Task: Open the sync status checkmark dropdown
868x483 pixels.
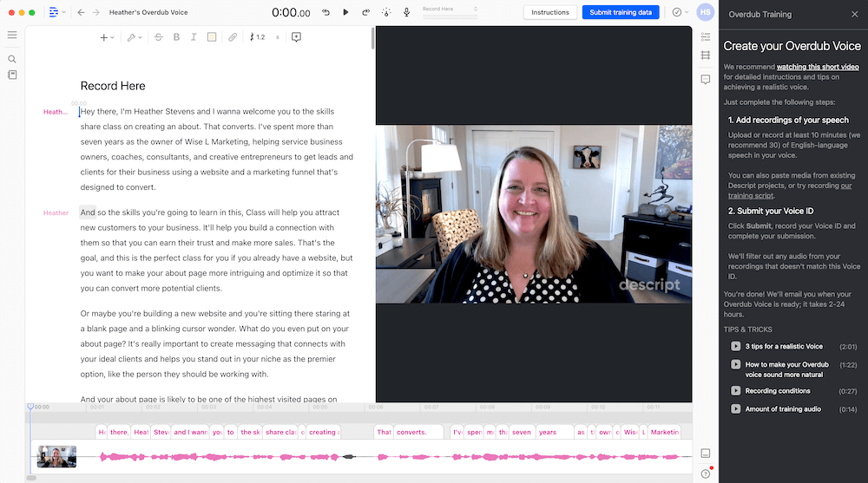Action: [x=680, y=12]
